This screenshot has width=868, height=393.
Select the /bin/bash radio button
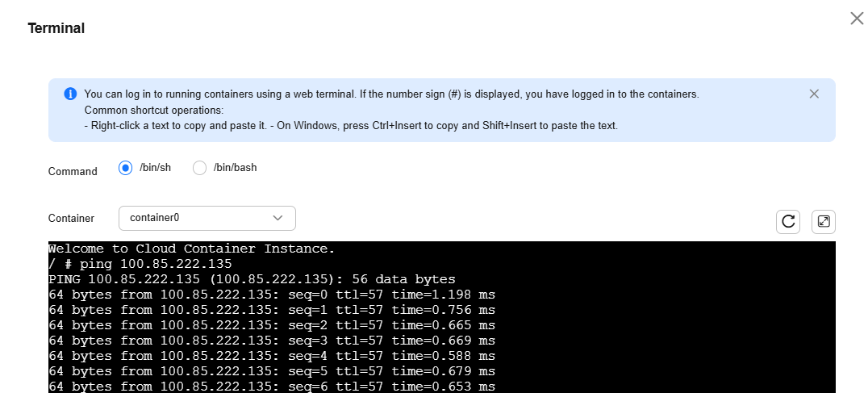[x=199, y=168]
